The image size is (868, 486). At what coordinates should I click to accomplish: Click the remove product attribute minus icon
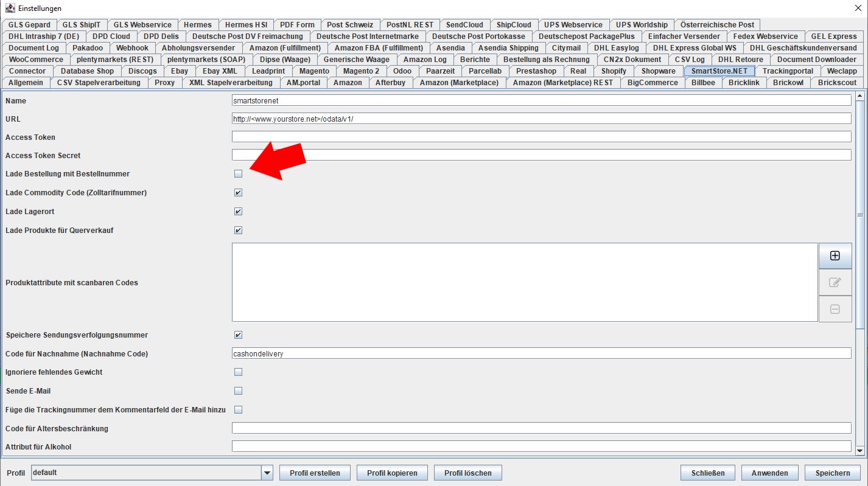pos(835,310)
